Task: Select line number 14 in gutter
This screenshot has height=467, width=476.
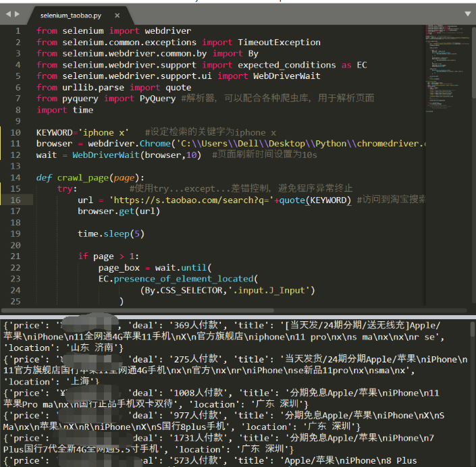Action: click(16, 177)
